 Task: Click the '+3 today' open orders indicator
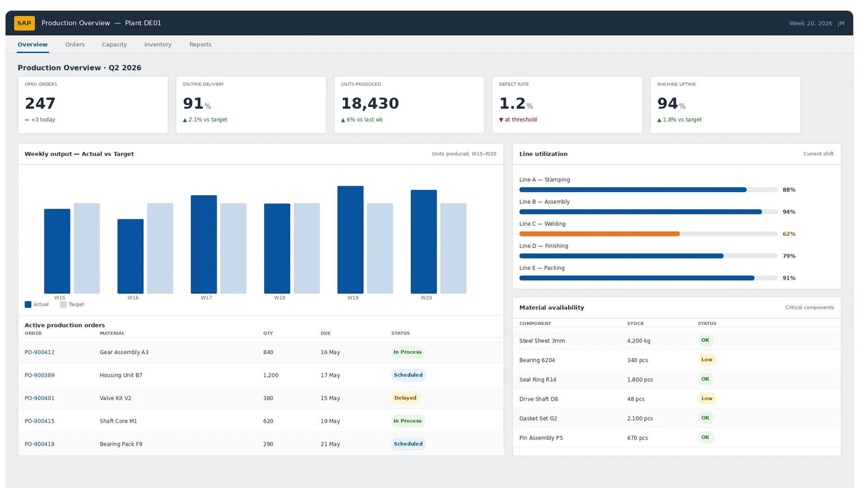click(40, 120)
